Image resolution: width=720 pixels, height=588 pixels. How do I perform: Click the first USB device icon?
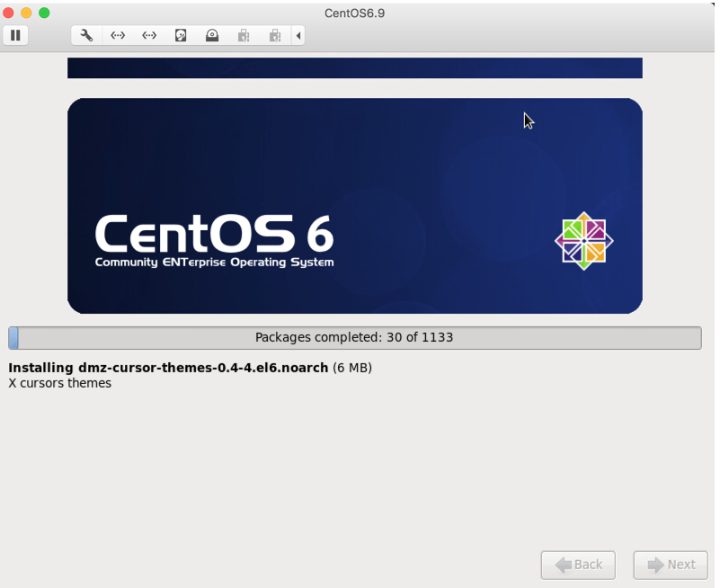(x=244, y=35)
